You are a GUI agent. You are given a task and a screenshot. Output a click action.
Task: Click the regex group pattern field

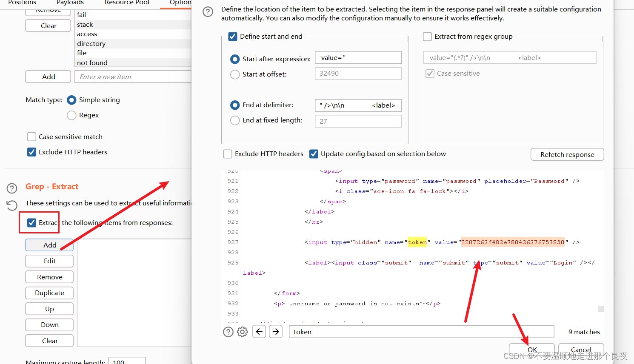point(510,57)
